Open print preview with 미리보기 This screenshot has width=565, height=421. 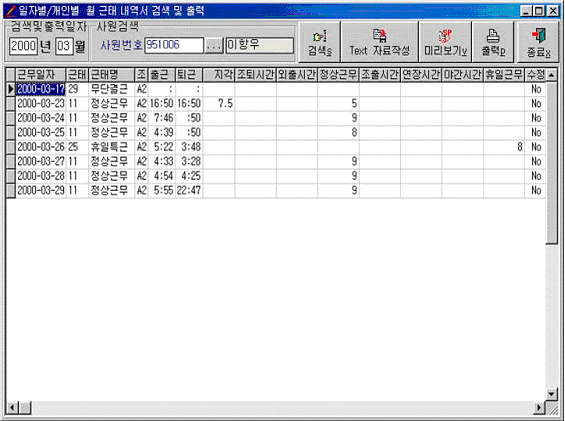click(x=445, y=42)
